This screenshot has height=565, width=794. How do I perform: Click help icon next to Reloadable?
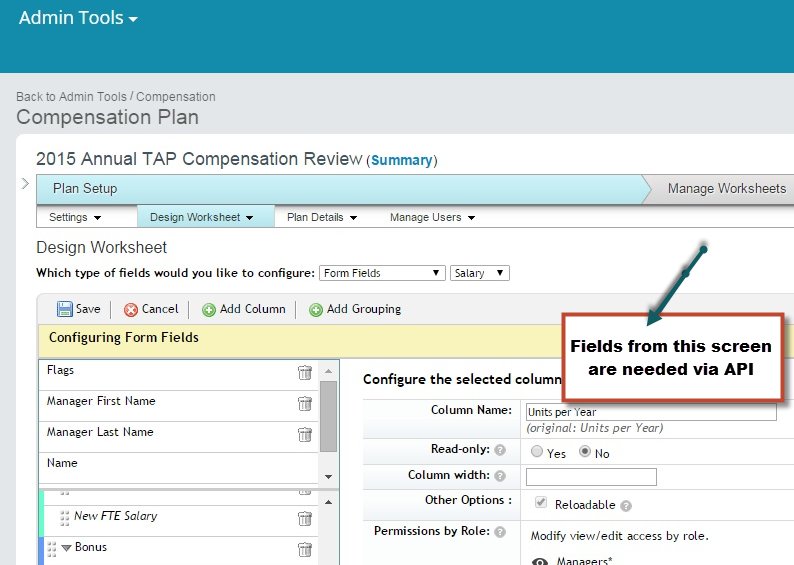click(626, 506)
